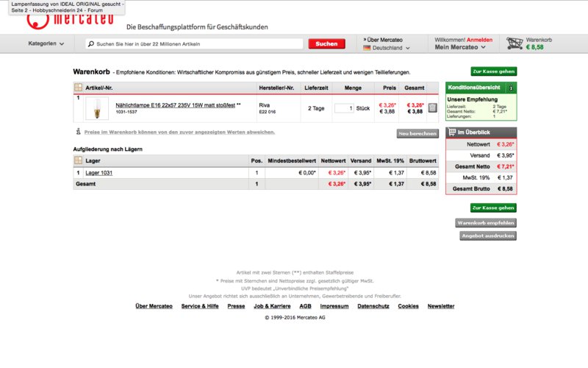Open the shopping cart icon in the header
588x368 pixels.
click(514, 43)
